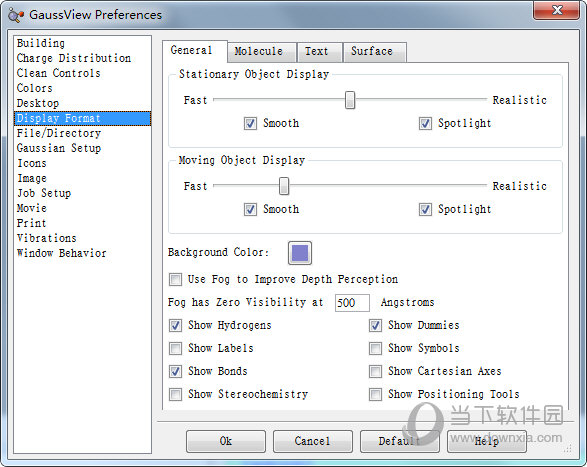587x467 pixels.
Task: Open Help for preferences
Action: 487,441
